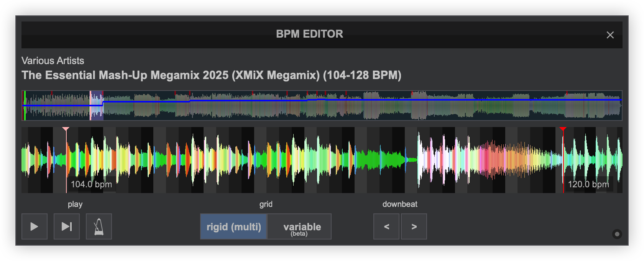The image size is (644, 261).
Task: Shift downbeat backward with left arrow
Action: pos(386,226)
